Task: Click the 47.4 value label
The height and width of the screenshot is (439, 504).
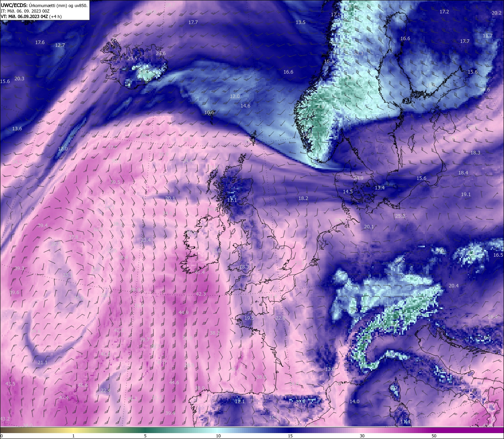Action: (x=64, y=398)
